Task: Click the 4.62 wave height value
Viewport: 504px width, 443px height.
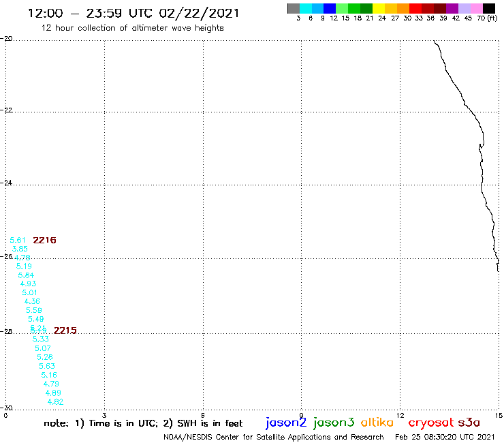Action: point(55,401)
